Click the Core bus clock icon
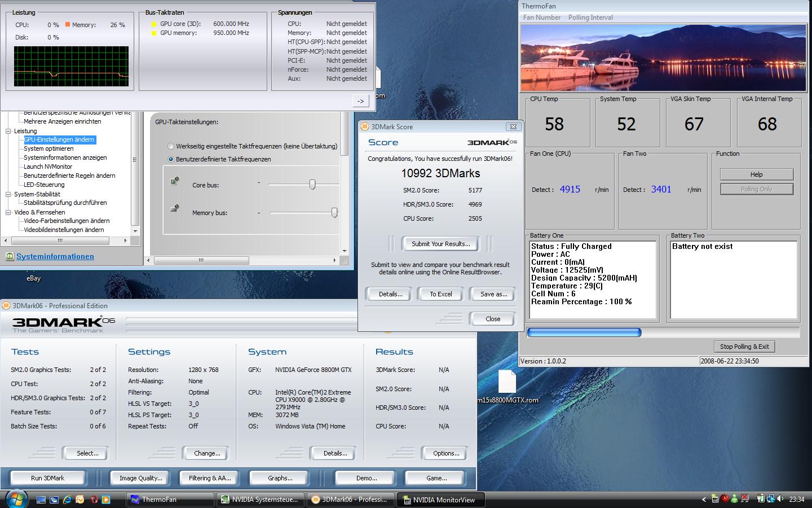Screen dimensions: 812x508 point(175,181)
